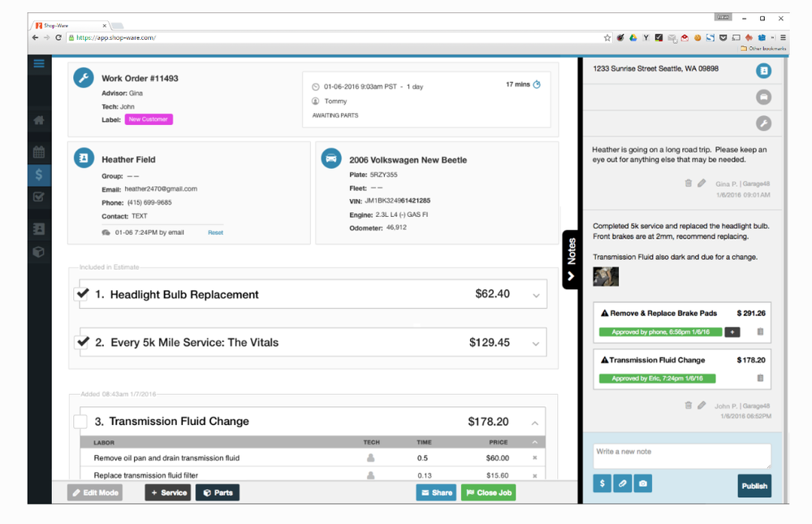Image resolution: width=812 pixels, height=524 pixels.
Task: Go to Home via the sidebar house icon
Action: pyautogui.click(x=39, y=120)
